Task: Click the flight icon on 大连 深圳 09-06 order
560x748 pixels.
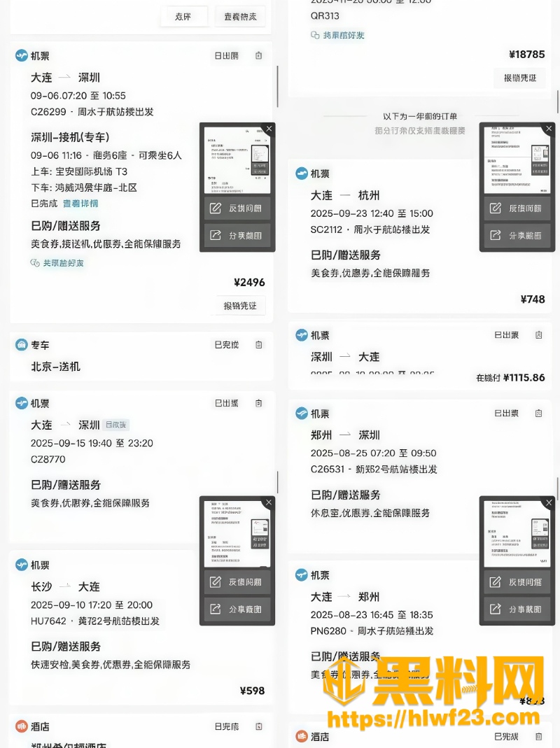Action: (22, 55)
